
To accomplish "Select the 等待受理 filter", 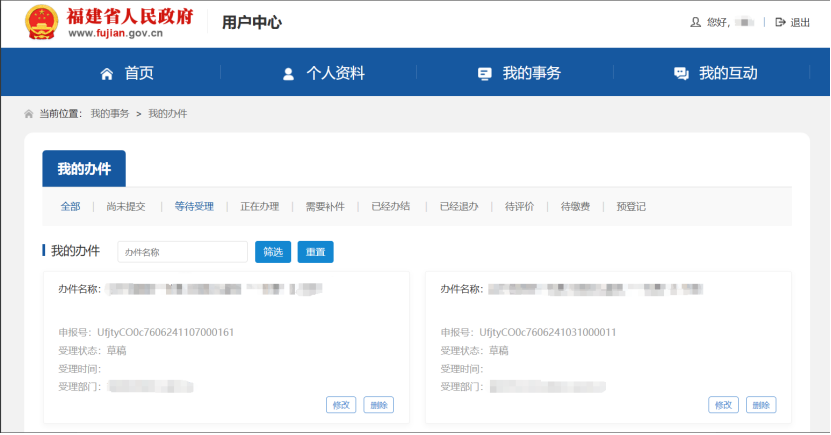I will coord(194,207).
